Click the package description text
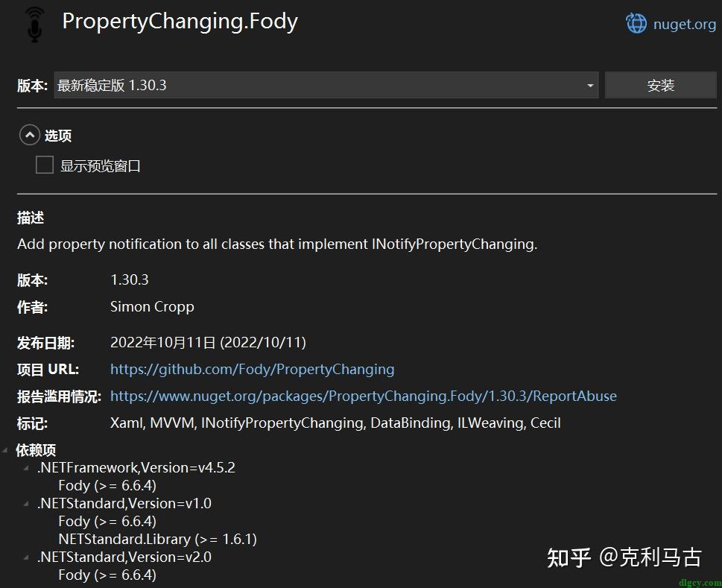The image size is (722, 588). [x=276, y=244]
